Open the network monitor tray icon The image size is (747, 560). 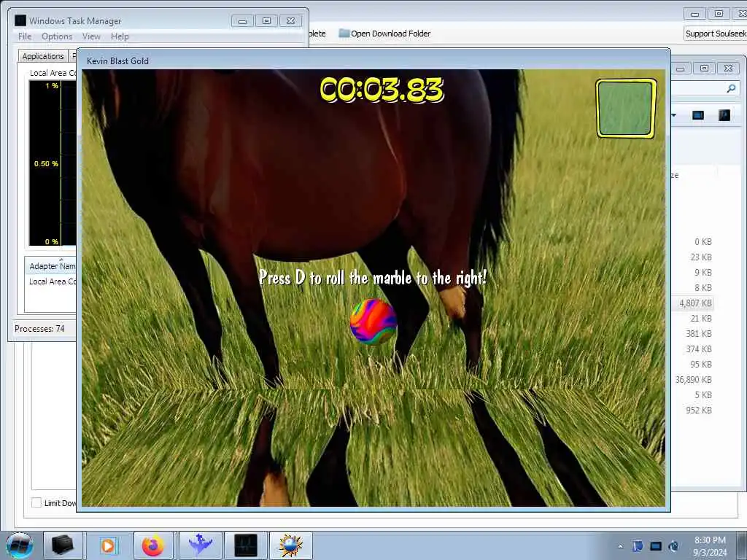[656, 546]
